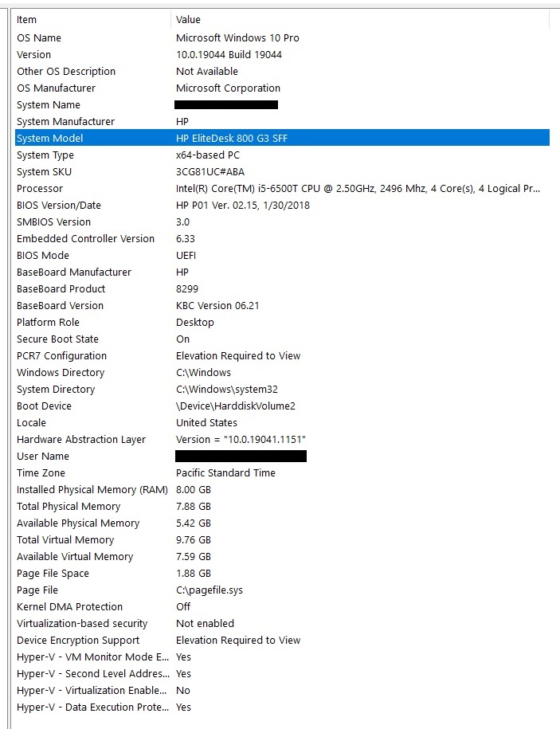Click the highlighted System Model row

pos(282,138)
